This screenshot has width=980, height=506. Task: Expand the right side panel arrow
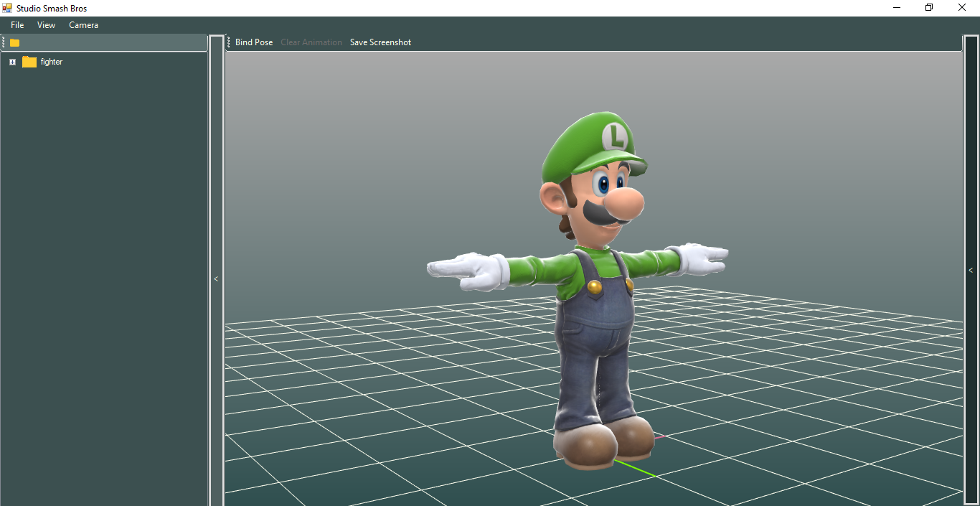[971, 271]
